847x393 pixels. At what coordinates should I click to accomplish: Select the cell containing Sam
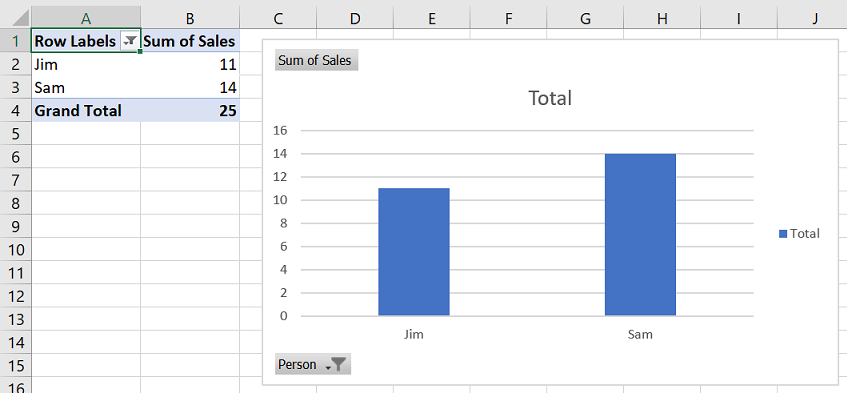coord(86,87)
